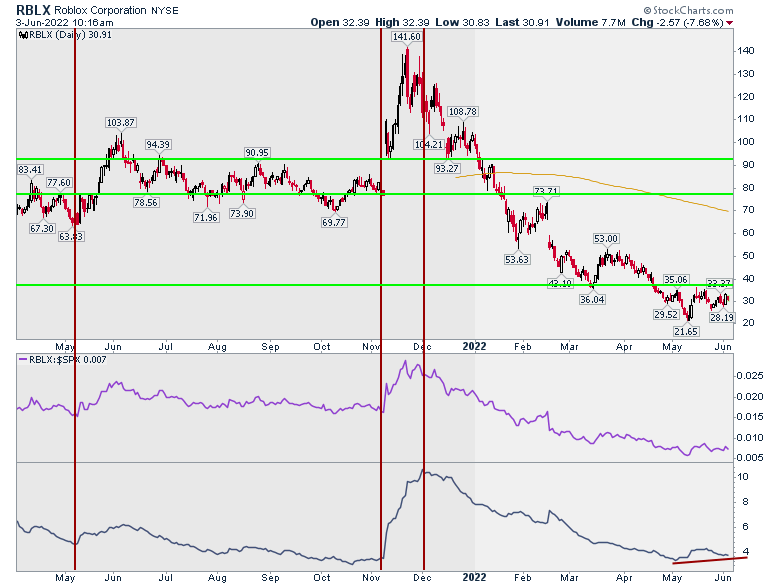Click the NYSE exchange label
780x586 pixels.
[165, 10]
